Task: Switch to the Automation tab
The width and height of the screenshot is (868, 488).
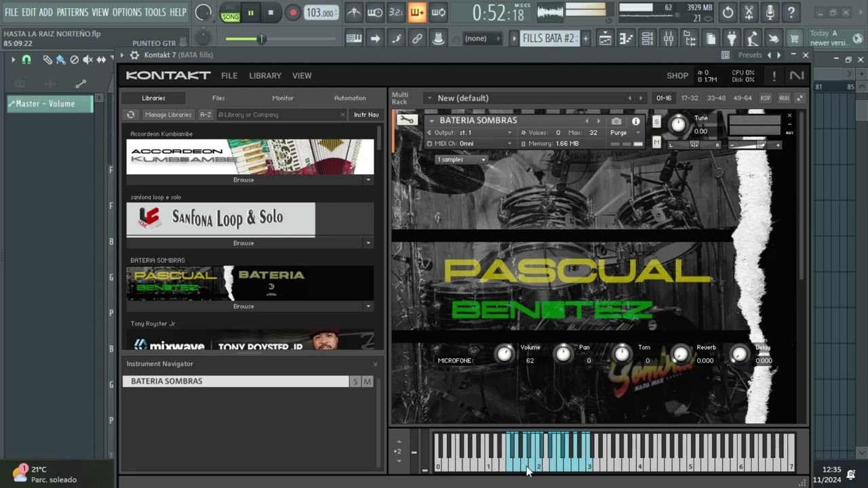Action: tap(350, 98)
